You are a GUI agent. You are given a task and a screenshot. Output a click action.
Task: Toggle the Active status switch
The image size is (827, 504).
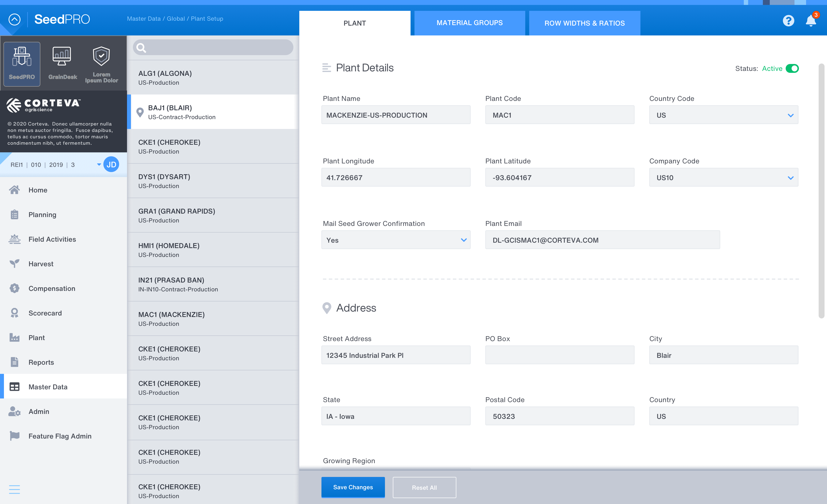point(792,68)
